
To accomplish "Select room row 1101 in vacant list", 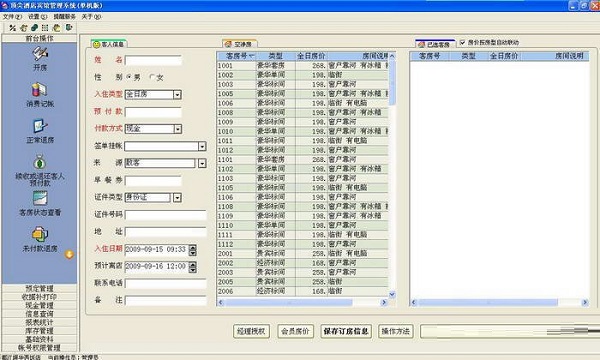I will (x=302, y=160).
